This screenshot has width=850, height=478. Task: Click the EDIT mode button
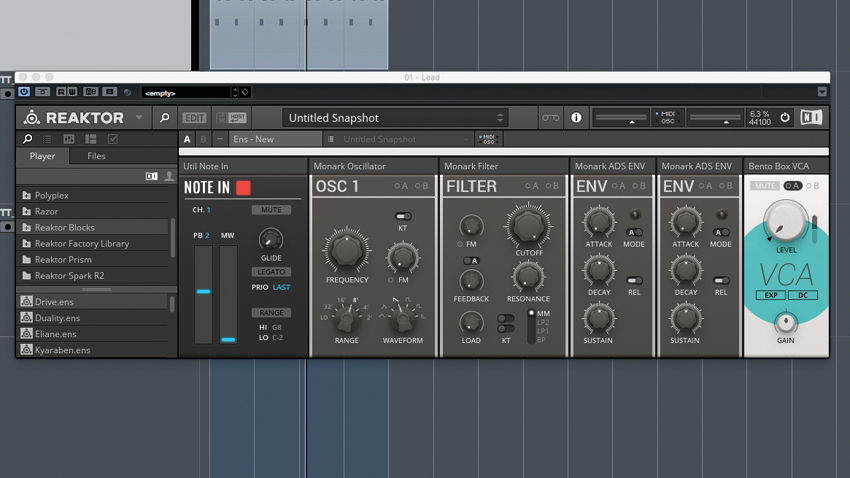[x=194, y=118]
